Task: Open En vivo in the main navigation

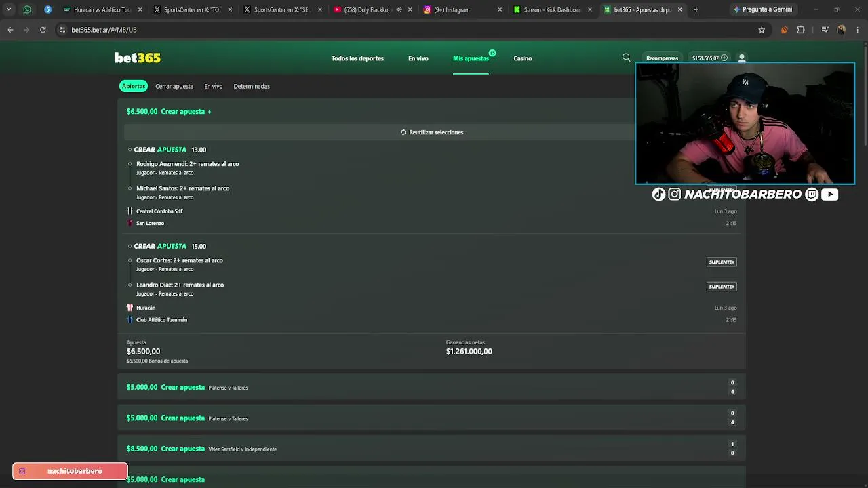Action: (418, 58)
